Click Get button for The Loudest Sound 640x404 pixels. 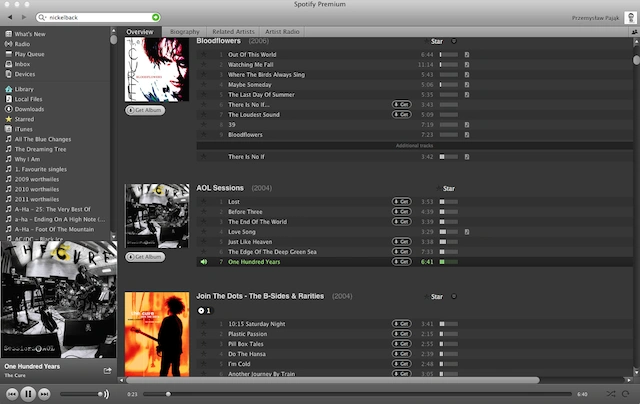(x=402, y=115)
